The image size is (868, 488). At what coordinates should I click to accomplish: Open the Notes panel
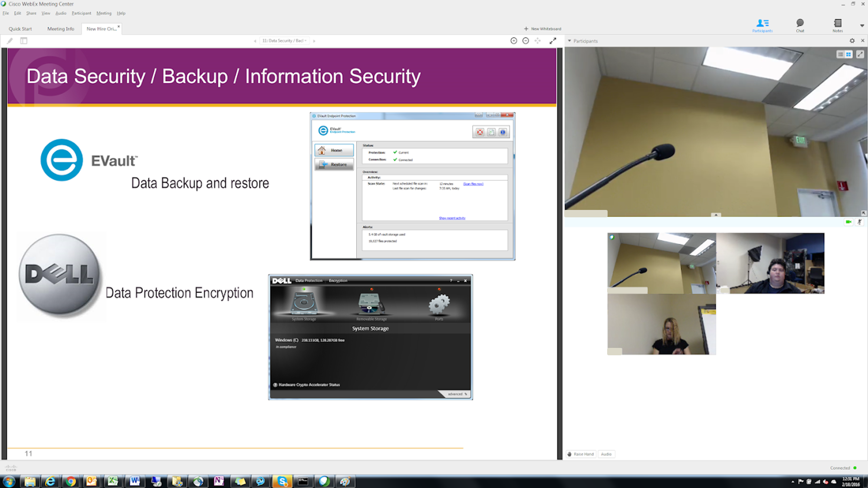coord(838,25)
